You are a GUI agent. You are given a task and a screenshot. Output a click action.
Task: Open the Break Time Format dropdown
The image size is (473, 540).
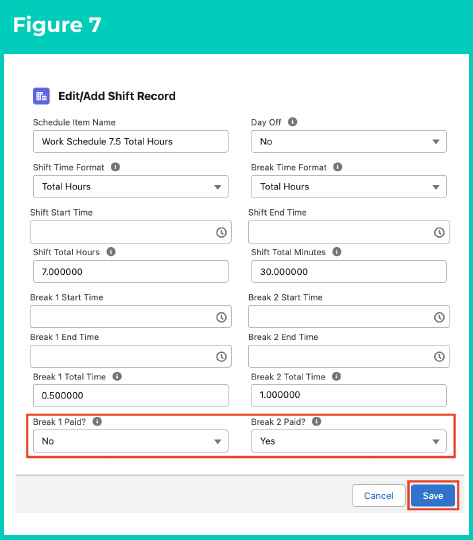pyautogui.click(x=349, y=187)
